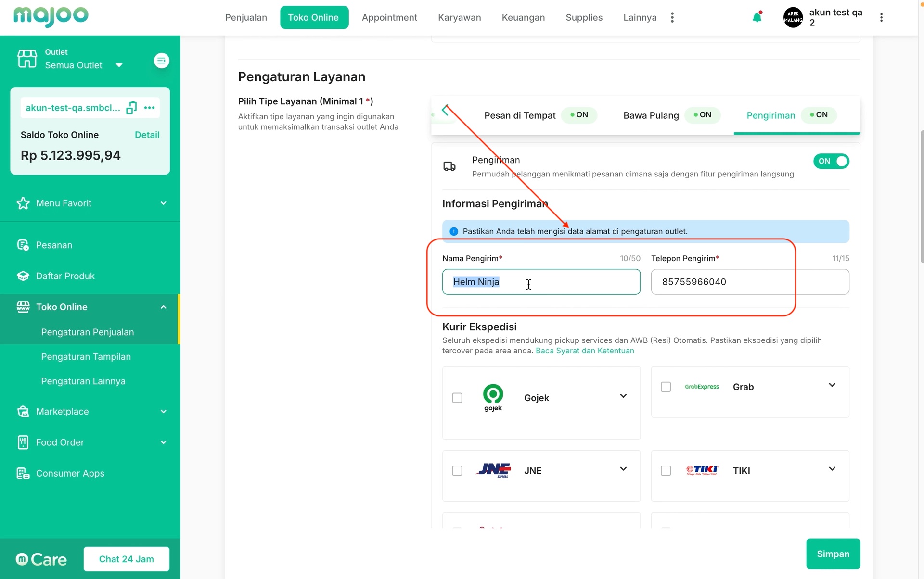This screenshot has width=924, height=579.
Task: Click the Telepon Pengirim input field
Action: (750, 282)
